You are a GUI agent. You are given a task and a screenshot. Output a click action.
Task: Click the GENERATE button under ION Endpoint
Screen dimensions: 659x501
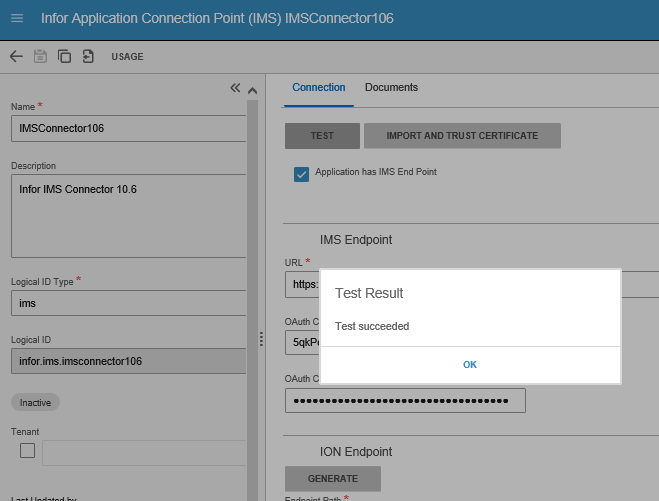(333, 479)
